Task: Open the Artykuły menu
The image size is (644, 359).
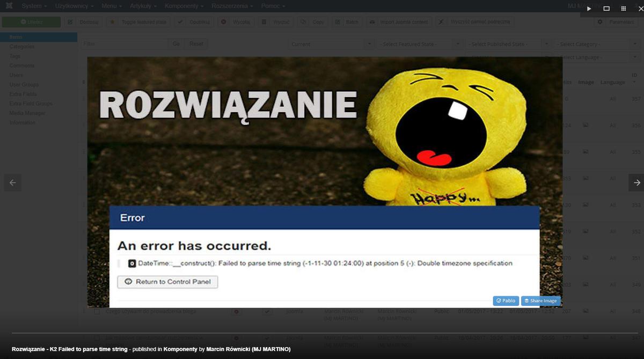Action: (x=143, y=6)
